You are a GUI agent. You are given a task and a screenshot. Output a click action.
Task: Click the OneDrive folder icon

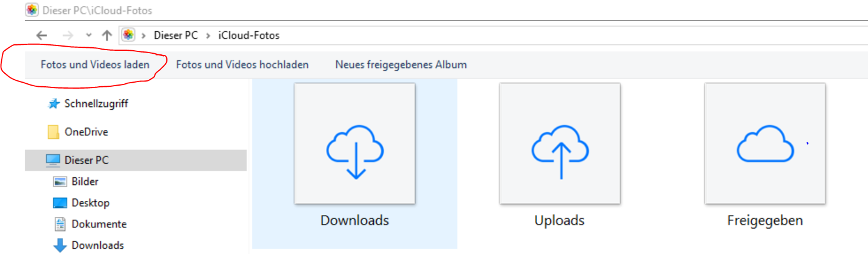pos(54,132)
